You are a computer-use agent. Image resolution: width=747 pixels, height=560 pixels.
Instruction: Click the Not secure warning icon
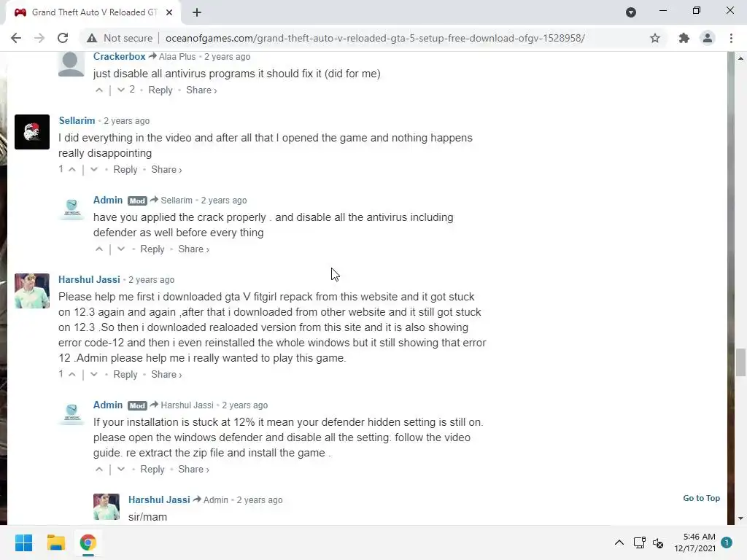[92, 38]
